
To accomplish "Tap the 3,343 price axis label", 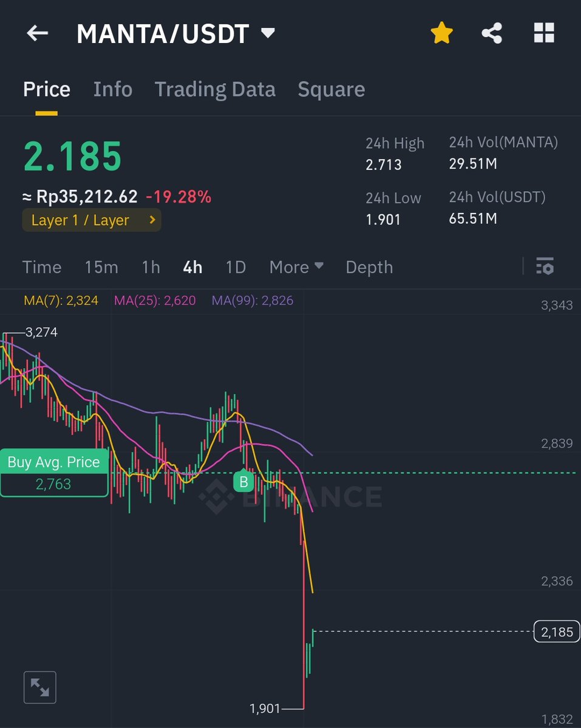I will (557, 305).
